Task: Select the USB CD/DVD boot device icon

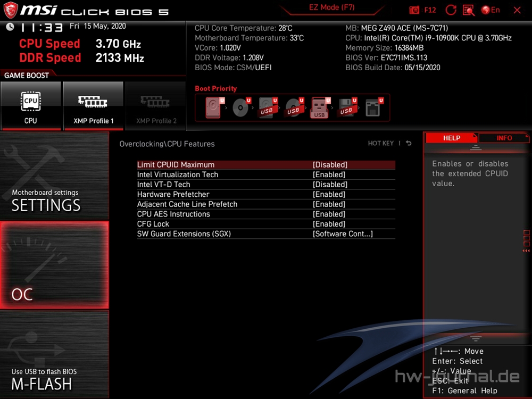Action: click(x=294, y=107)
